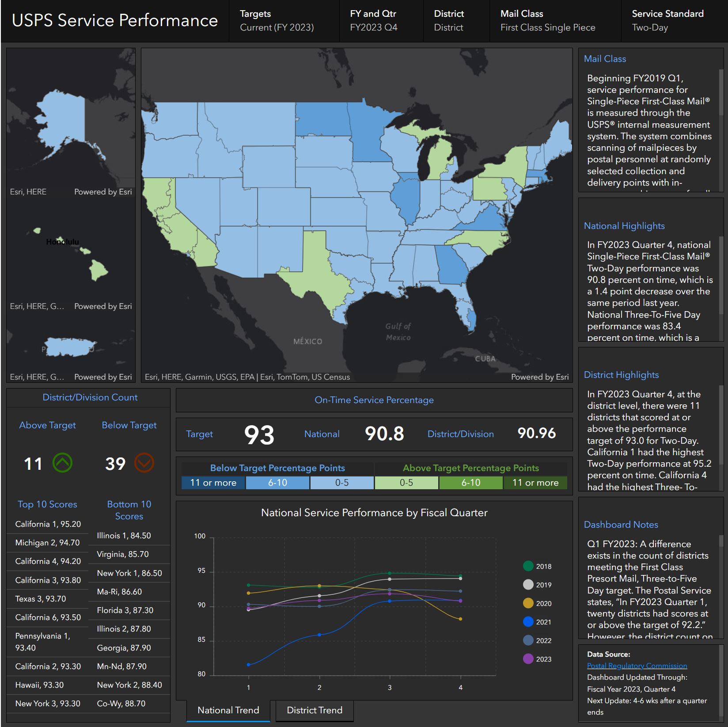Select the '0-5' above-target light green swatch

(x=406, y=483)
